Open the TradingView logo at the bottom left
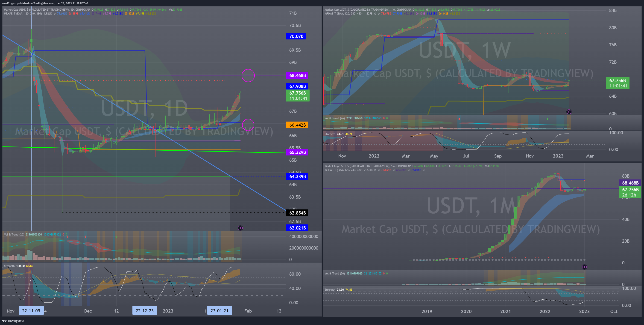 click(13, 321)
